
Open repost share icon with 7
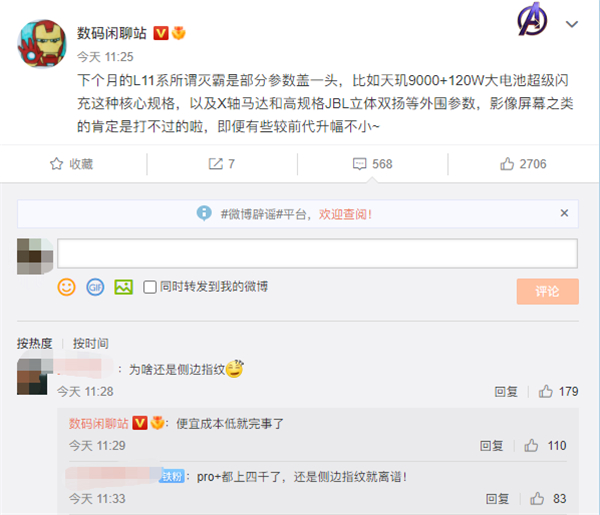coord(215,164)
